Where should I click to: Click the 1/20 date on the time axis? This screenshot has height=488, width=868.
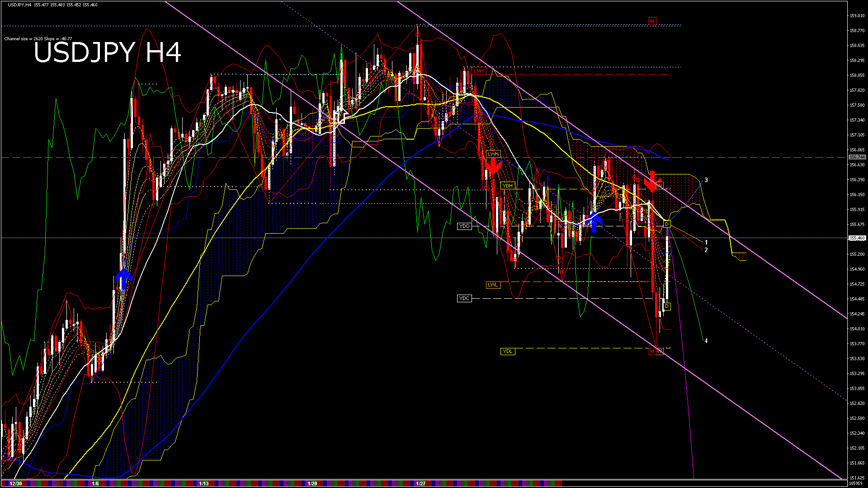click(312, 483)
